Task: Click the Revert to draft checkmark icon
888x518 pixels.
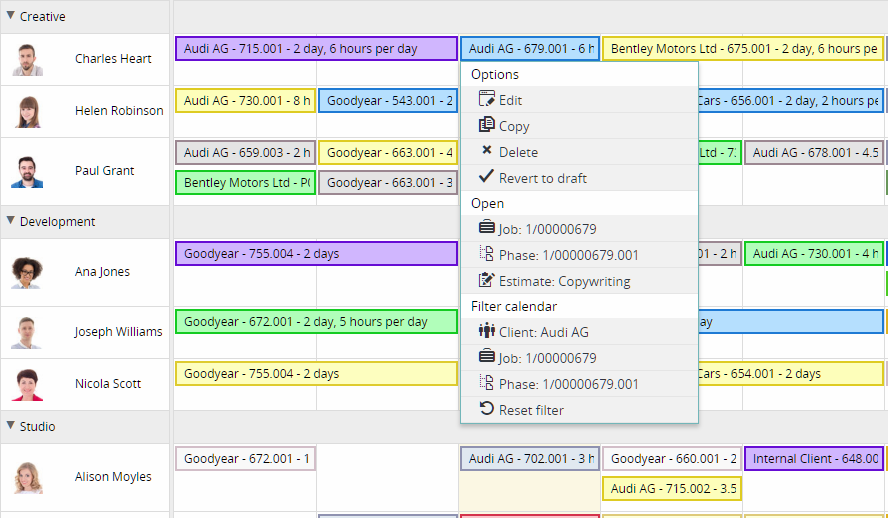Action: (486, 176)
